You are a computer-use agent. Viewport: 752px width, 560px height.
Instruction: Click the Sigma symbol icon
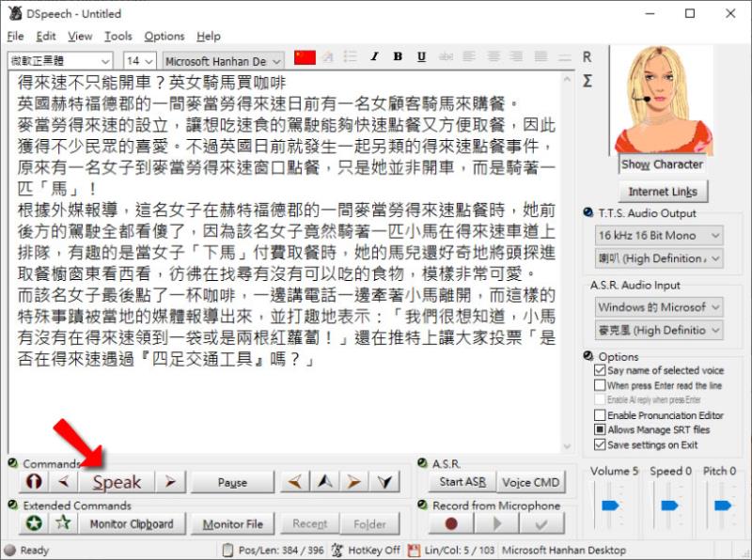coord(587,81)
